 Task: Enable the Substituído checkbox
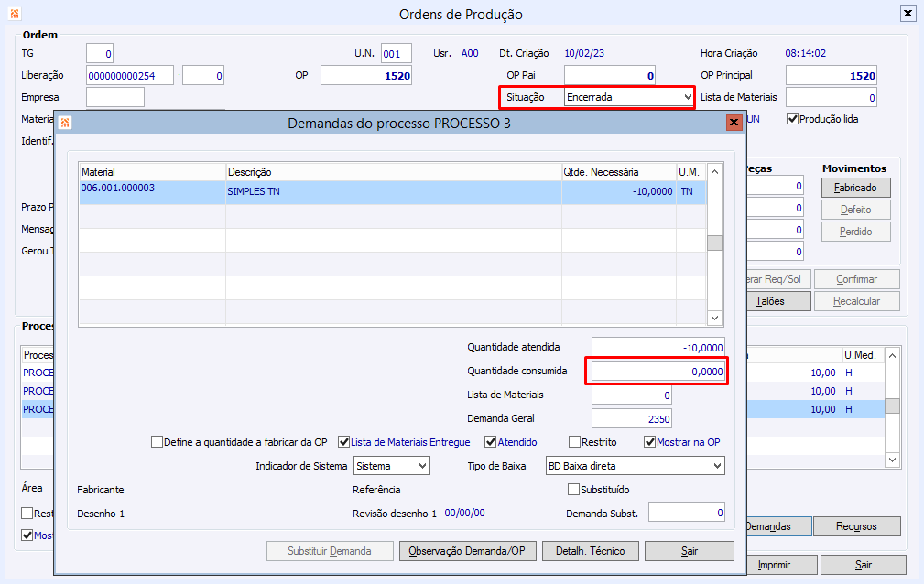(573, 490)
